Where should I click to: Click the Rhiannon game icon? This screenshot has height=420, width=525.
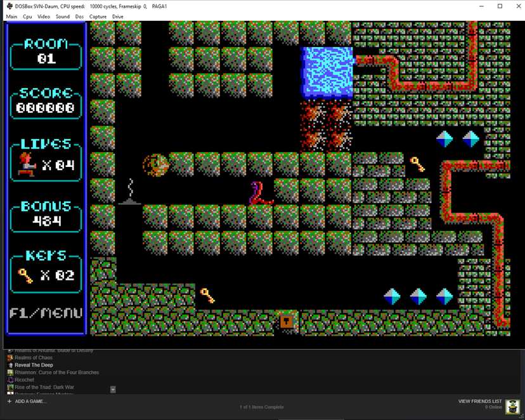click(10, 372)
